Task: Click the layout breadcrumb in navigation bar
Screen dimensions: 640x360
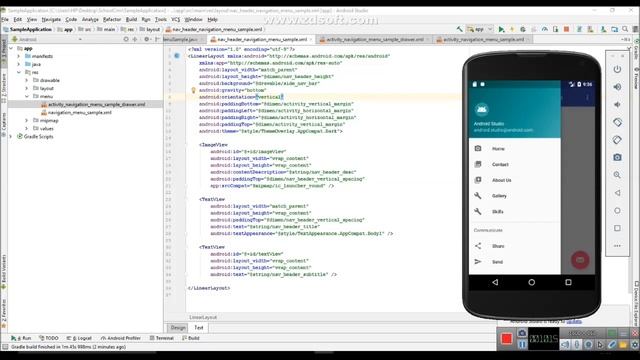Action: 150,29
